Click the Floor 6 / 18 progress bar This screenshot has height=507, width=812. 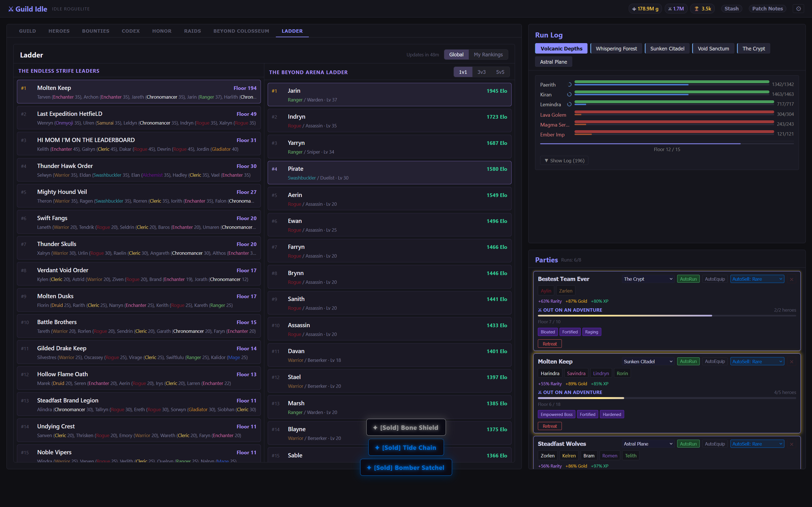pyautogui.click(x=667, y=398)
